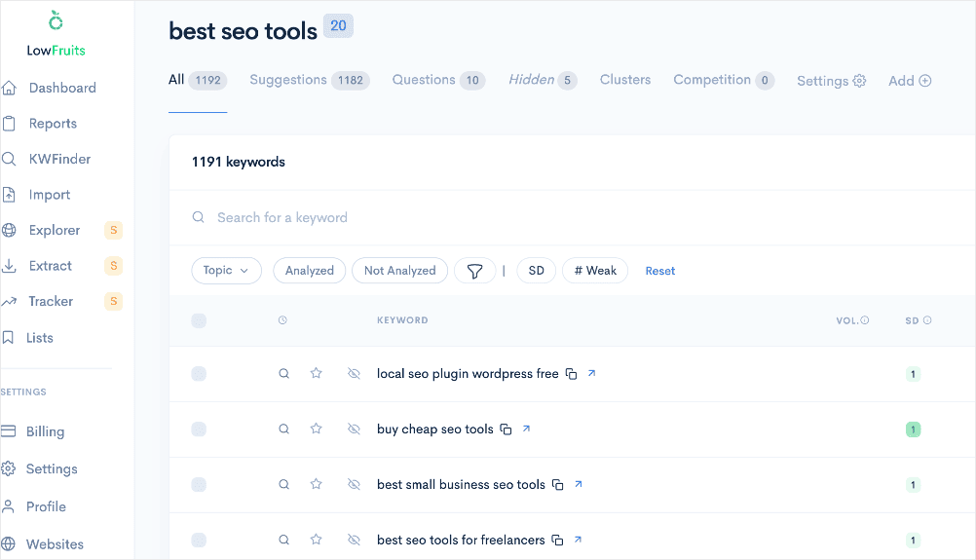Switch to the Hidden tab
Screen dimensions: 976x560
(x=543, y=80)
